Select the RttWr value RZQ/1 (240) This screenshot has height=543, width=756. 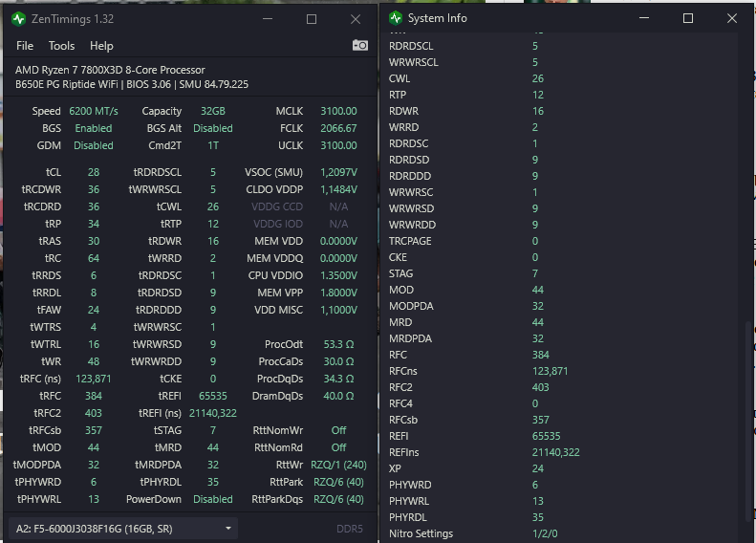point(338,465)
